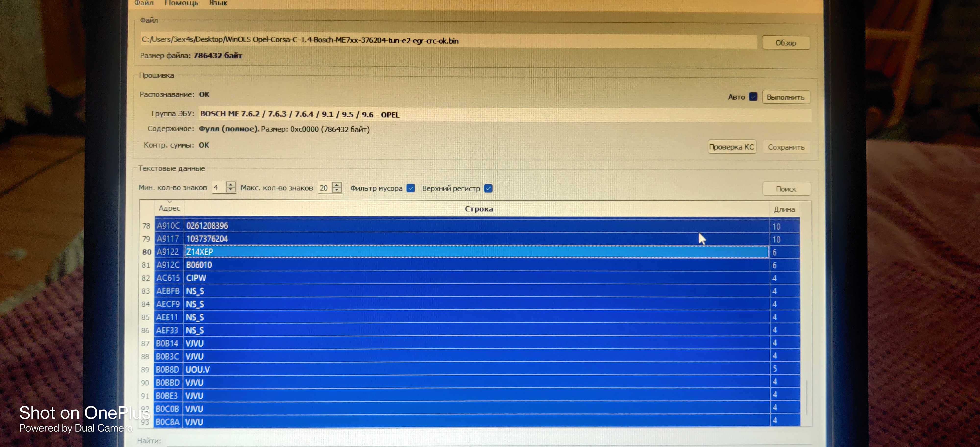Screen dimensions: 980x447
Task: Open the Язык menu
Action: pos(218,3)
